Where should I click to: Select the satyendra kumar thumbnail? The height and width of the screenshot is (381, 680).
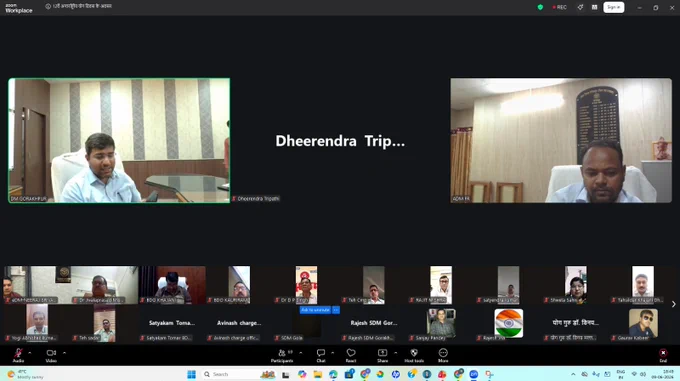(x=508, y=285)
